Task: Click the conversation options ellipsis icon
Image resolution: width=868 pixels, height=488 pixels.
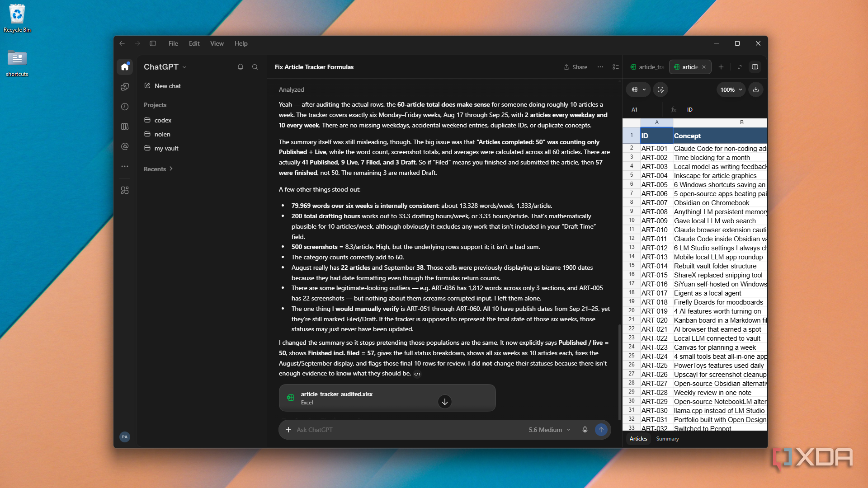Action: [600, 67]
